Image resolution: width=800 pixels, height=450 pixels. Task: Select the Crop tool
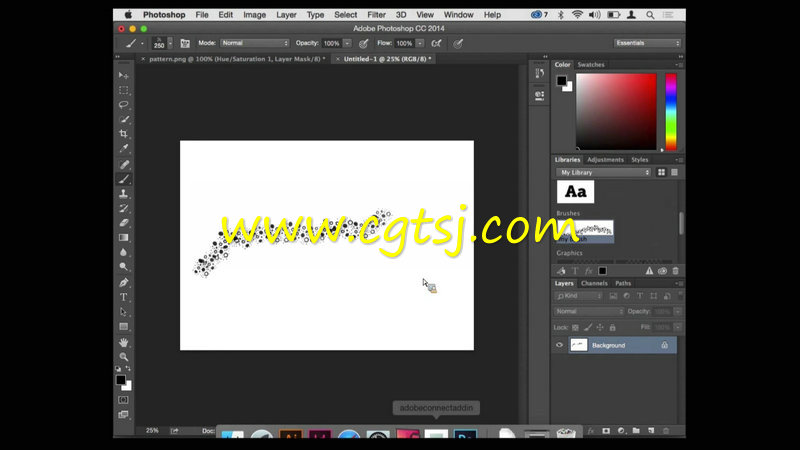[x=123, y=134]
